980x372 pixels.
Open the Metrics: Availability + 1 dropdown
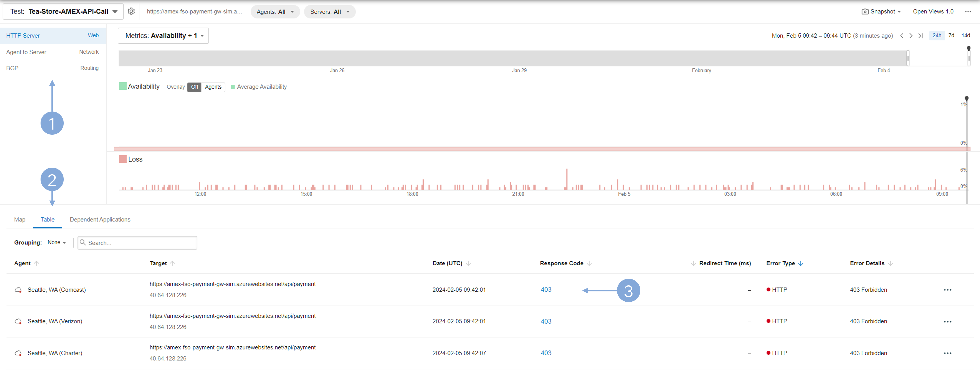(163, 36)
